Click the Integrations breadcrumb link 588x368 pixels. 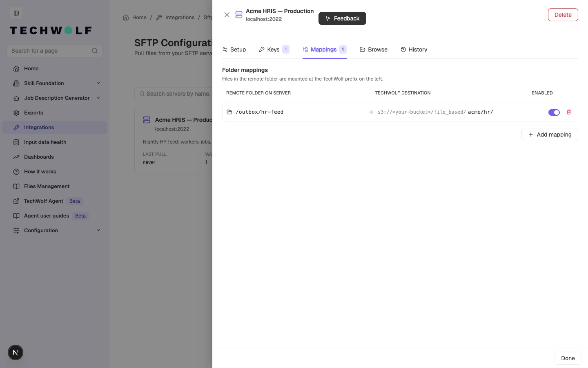point(176,18)
